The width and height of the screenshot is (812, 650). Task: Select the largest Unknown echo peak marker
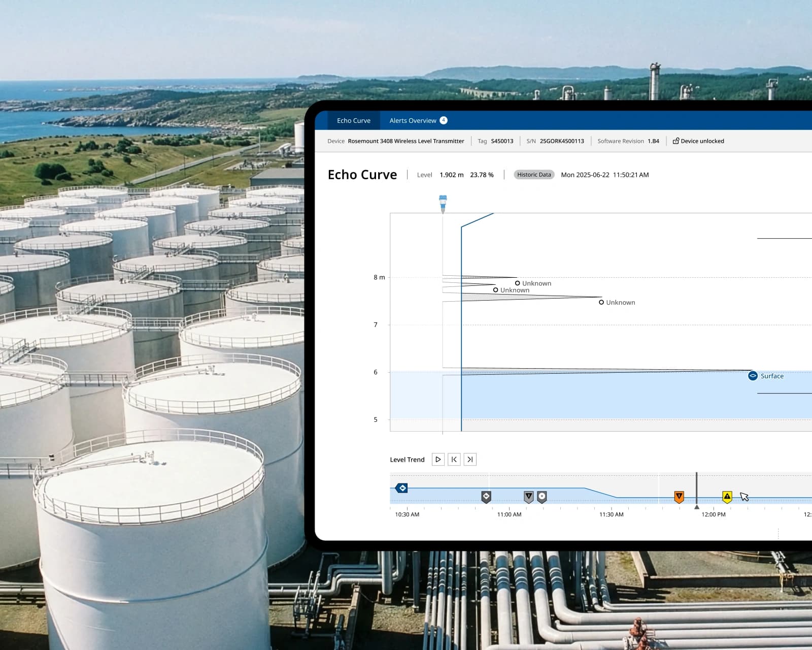[601, 302]
